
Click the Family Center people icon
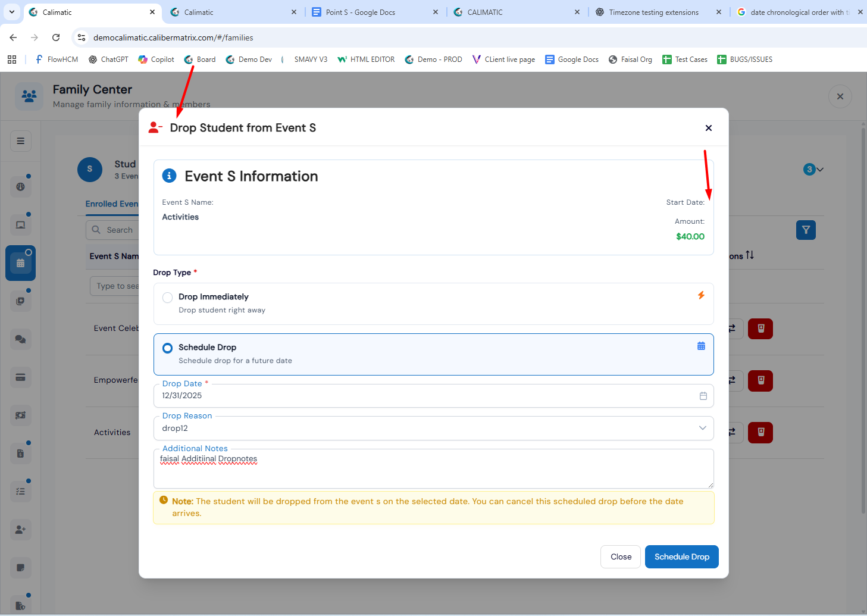click(x=29, y=96)
